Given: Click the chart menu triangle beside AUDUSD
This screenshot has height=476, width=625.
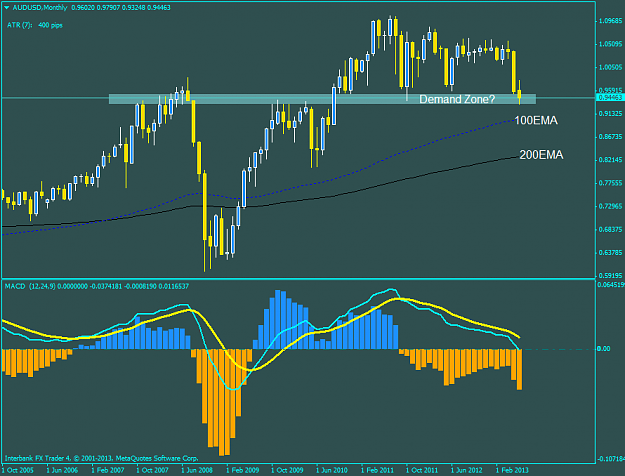Looking at the screenshot, I should 6,8.
